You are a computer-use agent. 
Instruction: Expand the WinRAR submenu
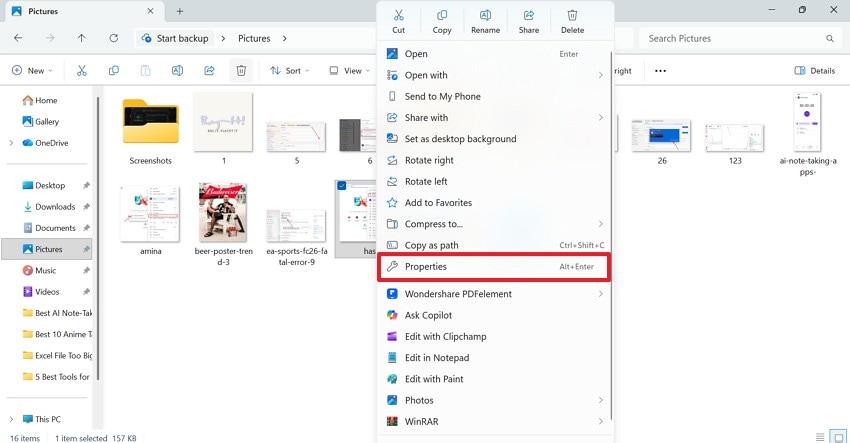tap(600, 421)
